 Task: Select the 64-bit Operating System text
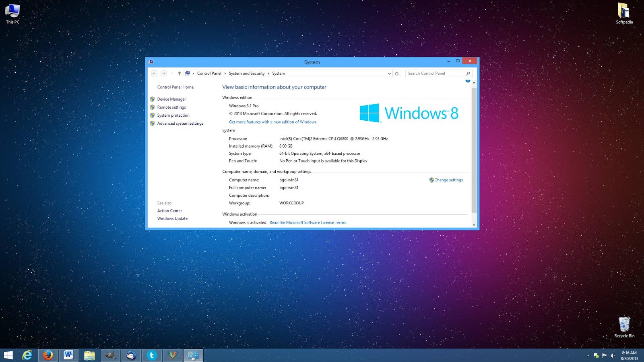point(320,153)
